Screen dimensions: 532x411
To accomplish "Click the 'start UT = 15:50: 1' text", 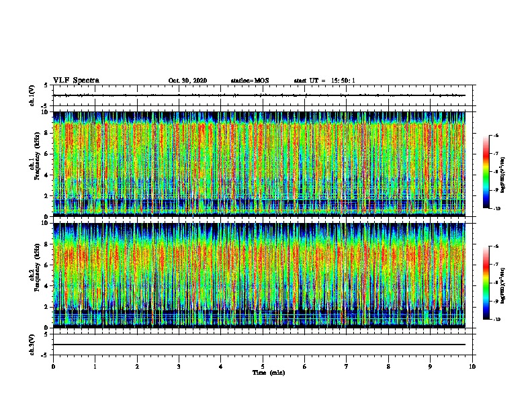I will 324,81.
